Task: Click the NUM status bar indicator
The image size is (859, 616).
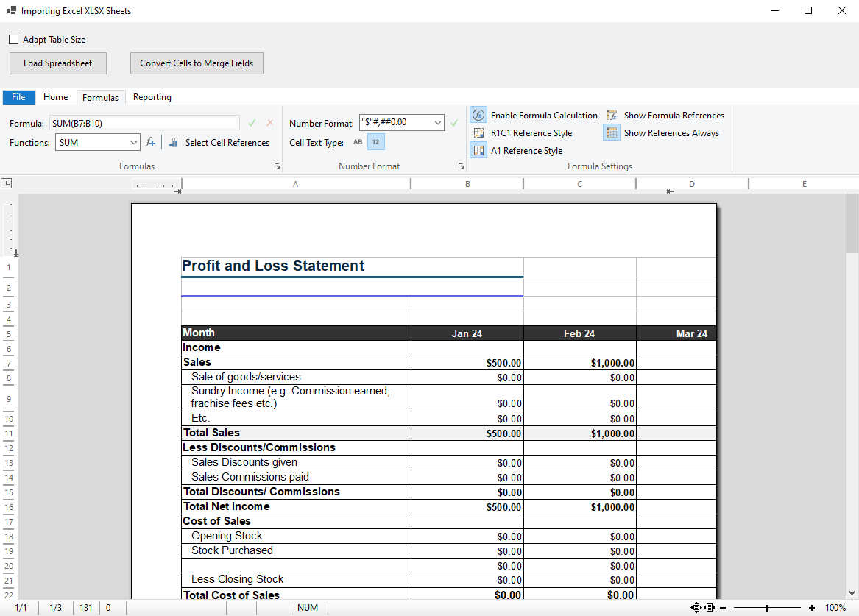Action: (308, 608)
